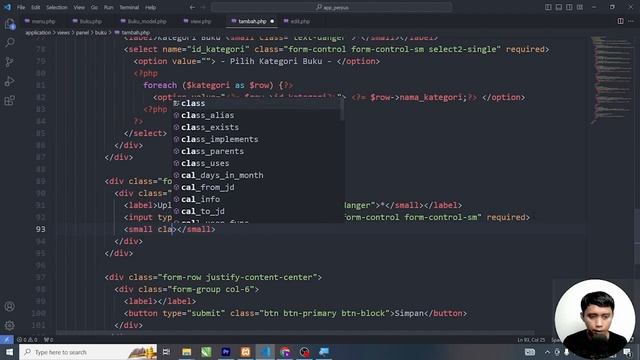
Task: Click the errors and warnings count in status bar
Action: pyautogui.click(x=27, y=340)
